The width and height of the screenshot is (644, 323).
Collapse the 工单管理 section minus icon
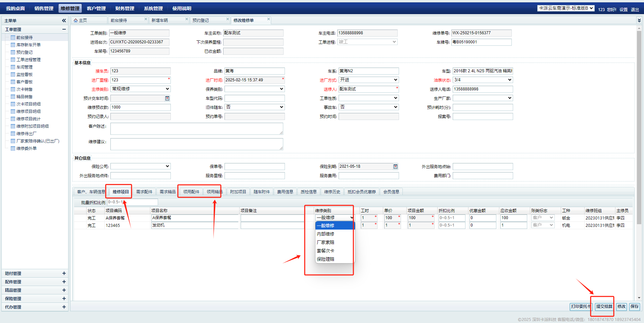point(64,29)
